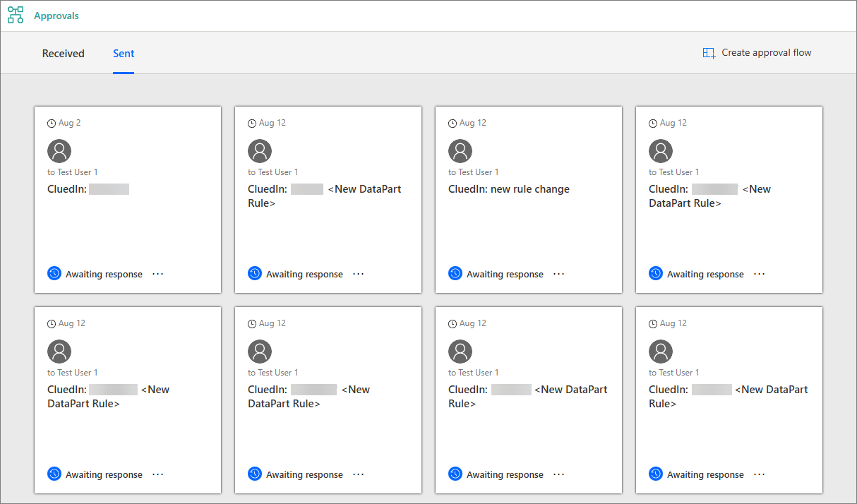857x504 pixels.
Task: Click the Create approval flow icon
Action: (709, 53)
